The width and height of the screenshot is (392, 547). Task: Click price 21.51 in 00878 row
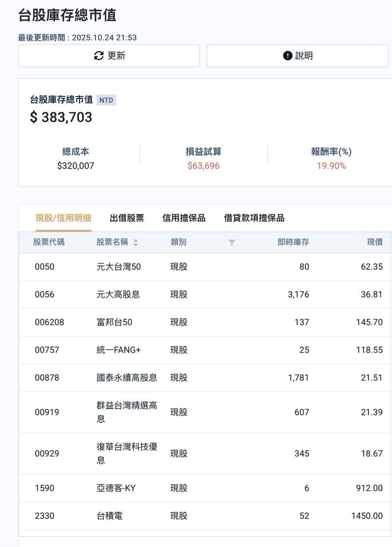(x=372, y=378)
